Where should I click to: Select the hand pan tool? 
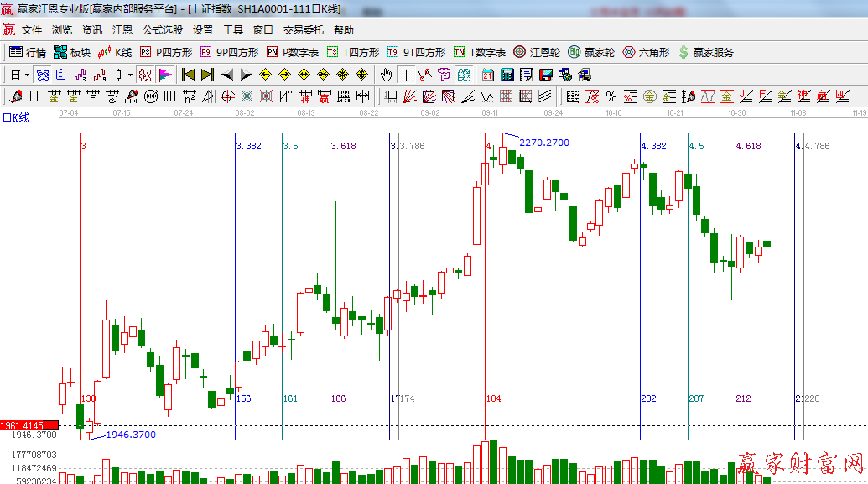pyautogui.click(x=387, y=75)
